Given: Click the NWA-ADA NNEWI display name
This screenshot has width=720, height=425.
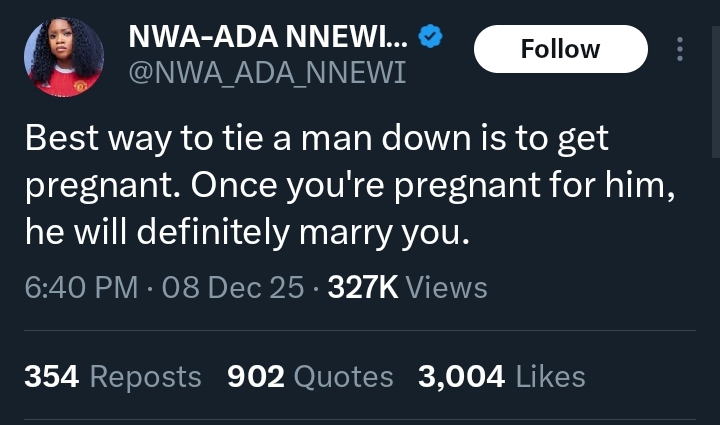Looking at the screenshot, I should 267,39.
